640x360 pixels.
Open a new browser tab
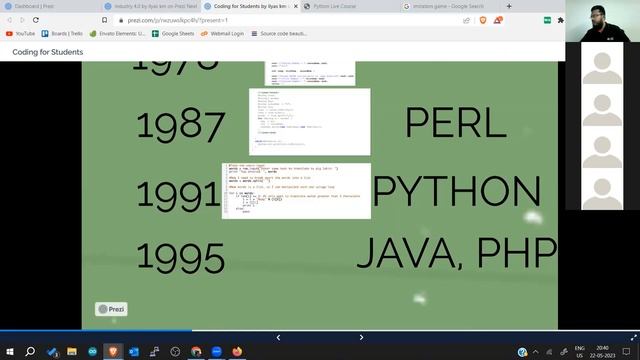509,6
